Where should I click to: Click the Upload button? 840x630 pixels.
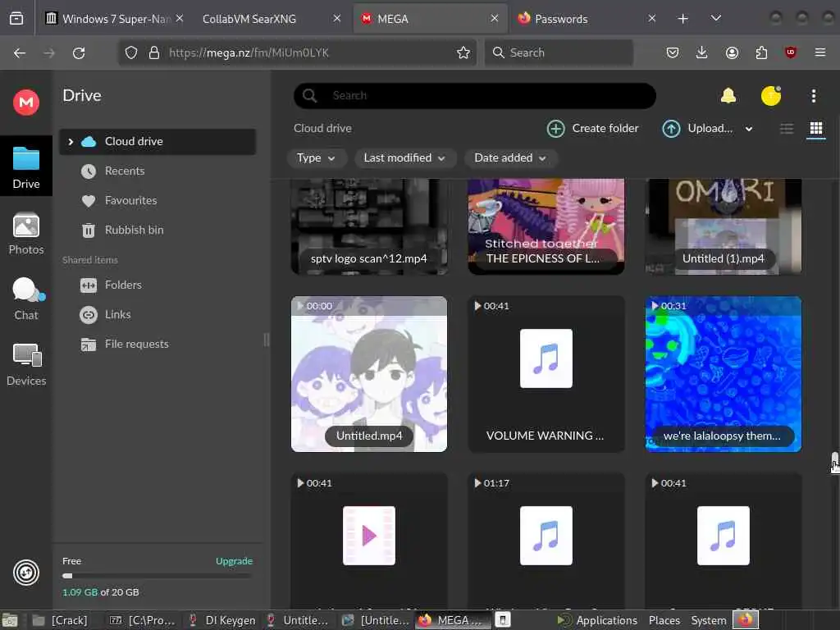click(x=698, y=129)
